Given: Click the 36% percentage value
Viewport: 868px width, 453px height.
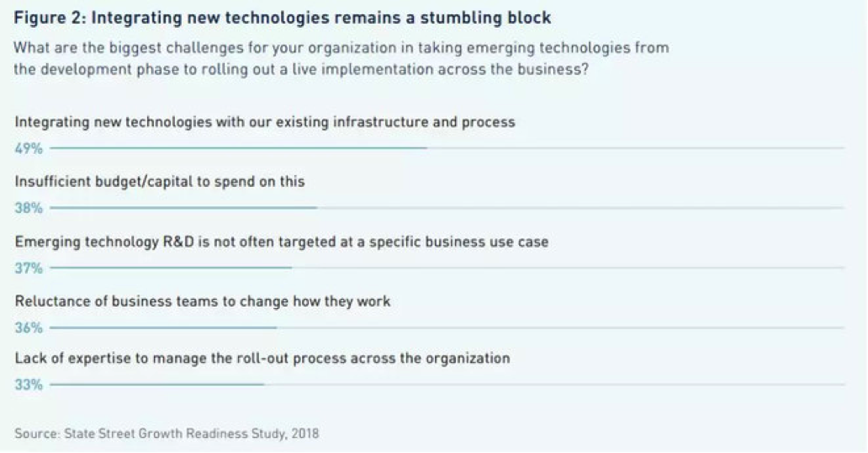Looking at the screenshot, I should coord(29,328).
